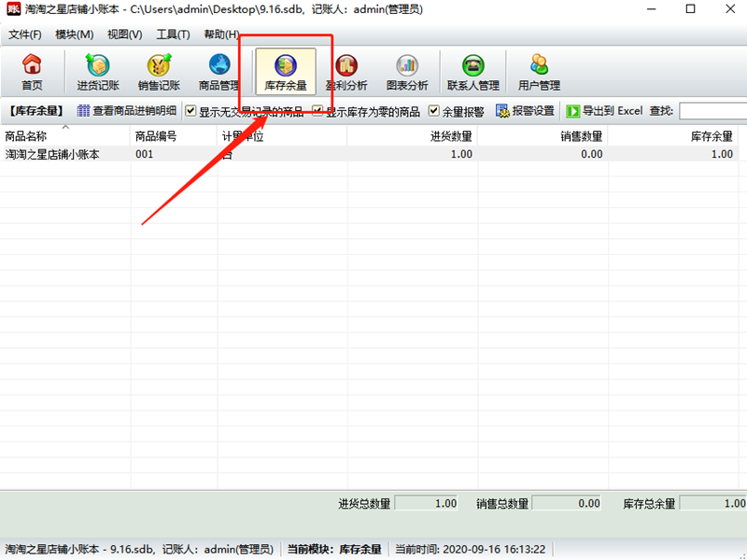Open the 模块(M) menu
This screenshot has height=560, width=747.
pyautogui.click(x=75, y=35)
